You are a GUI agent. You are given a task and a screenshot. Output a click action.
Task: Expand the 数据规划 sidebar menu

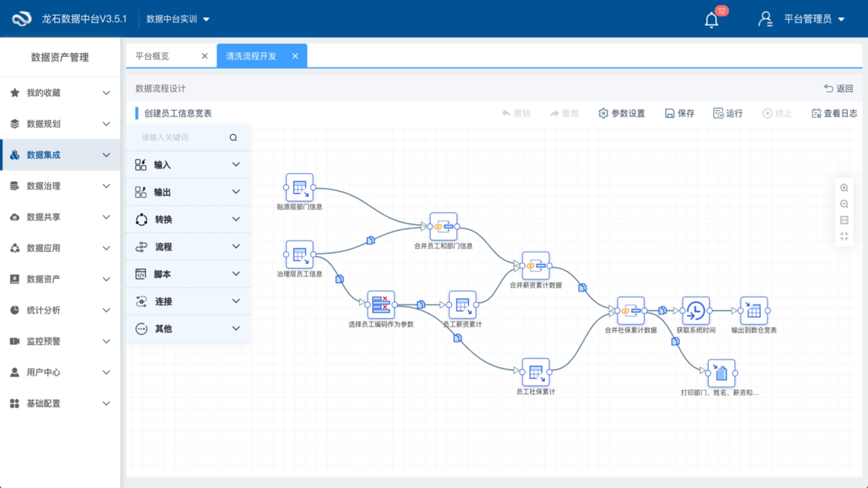coord(60,124)
